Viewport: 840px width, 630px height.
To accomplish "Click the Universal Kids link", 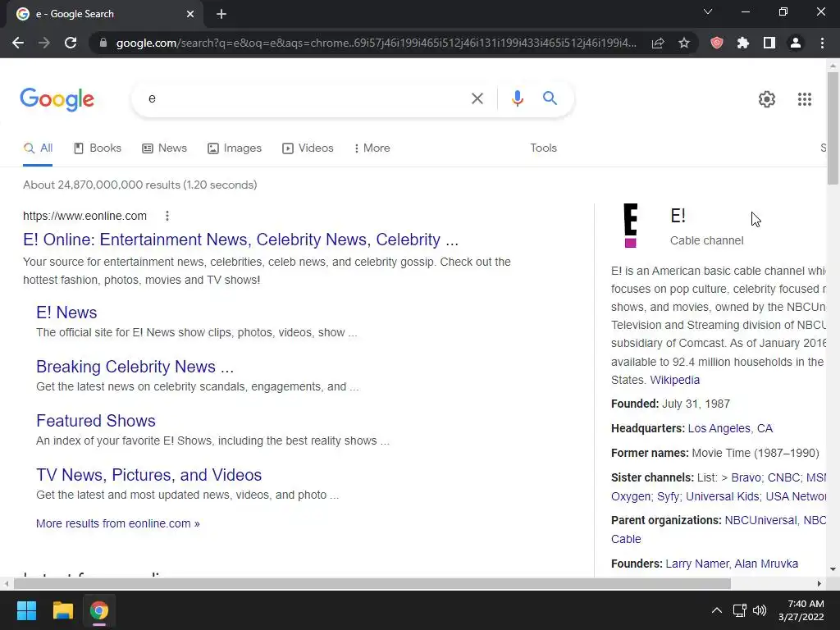I will point(723,496).
